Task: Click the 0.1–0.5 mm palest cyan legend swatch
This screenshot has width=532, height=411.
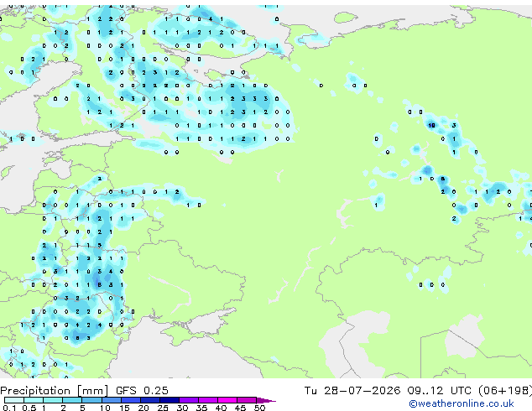Action: (x=14, y=400)
